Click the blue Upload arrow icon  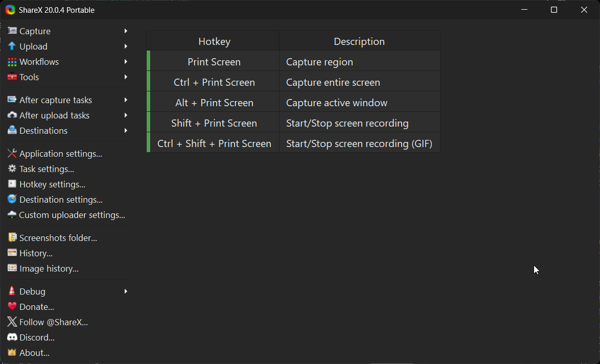click(x=12, y=46)
